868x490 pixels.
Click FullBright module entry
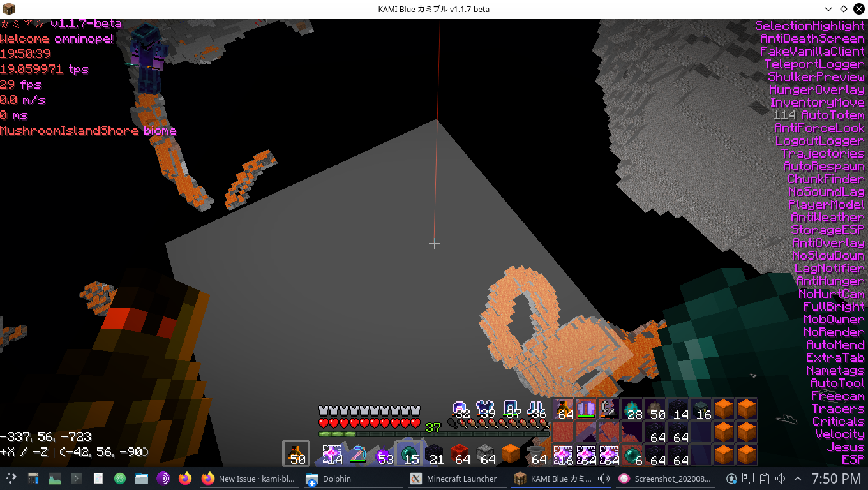point(834,307)
